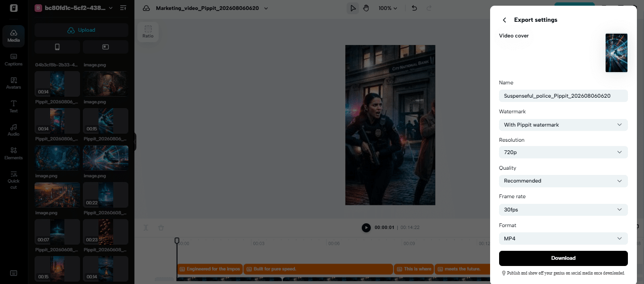Open the Watermark dropdown
The image size is (644, 284).
(x=563, y=125)
